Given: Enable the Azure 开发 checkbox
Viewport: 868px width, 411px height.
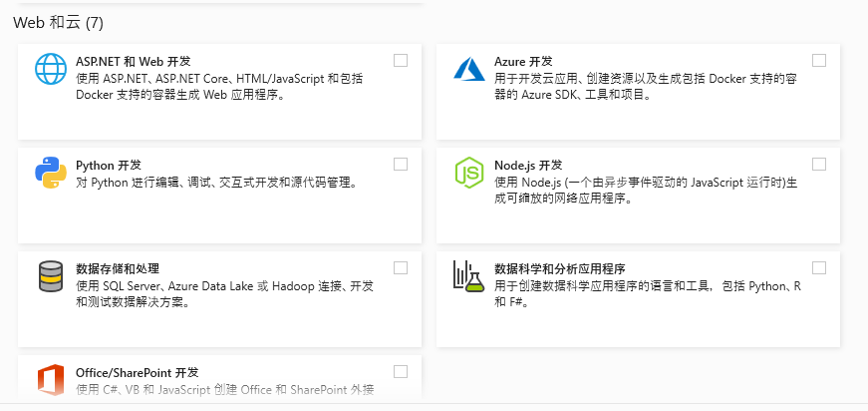Looking at the screenshot, I should (x=819, y=61).
